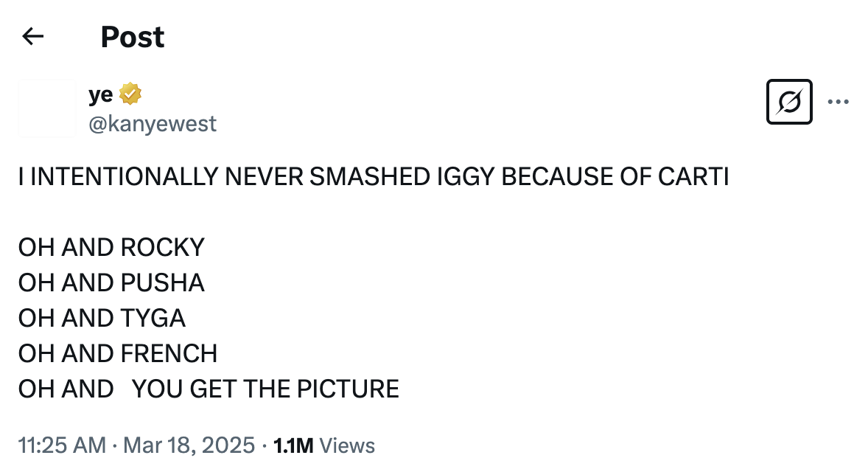Click the "YOU GET THE PICTURE" line
The height and width of the screenshot is (472, 868).
265,389
